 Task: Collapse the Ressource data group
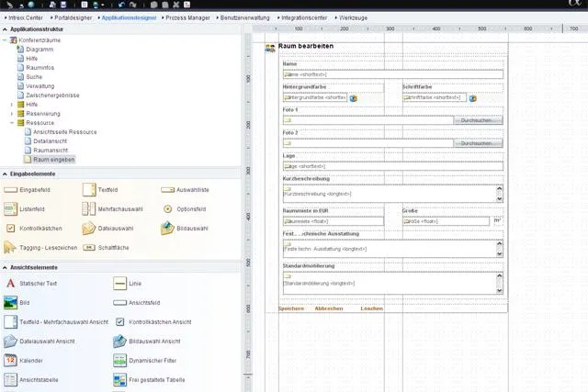click(x=12, y=123)
